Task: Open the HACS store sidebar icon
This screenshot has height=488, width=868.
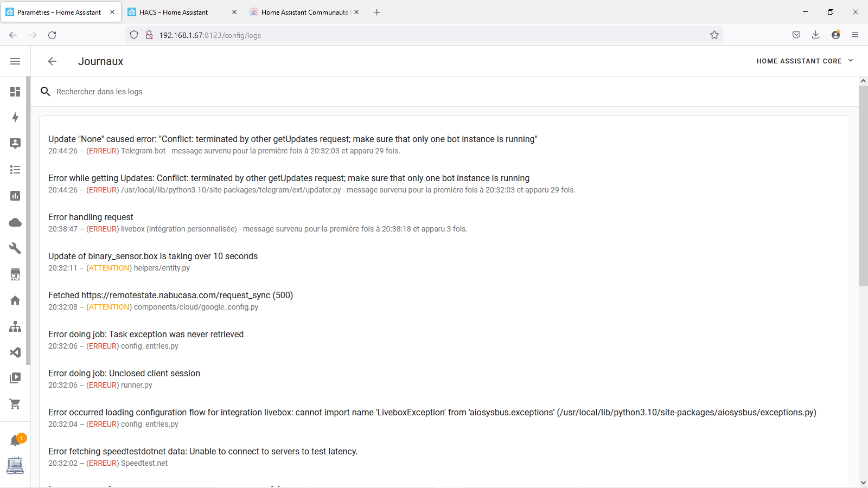Action: (15, 274)
